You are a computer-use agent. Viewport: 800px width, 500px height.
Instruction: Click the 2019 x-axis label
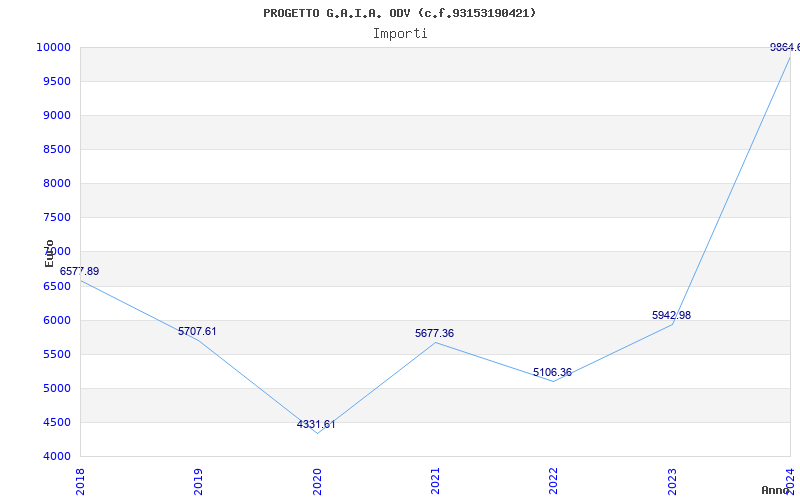[x=198, y=481]
